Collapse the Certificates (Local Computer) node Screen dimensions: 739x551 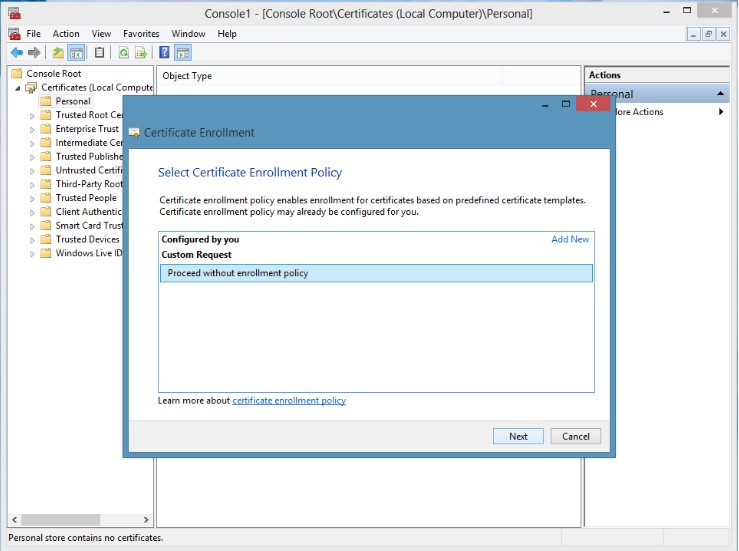pyautogui.click(x=17, y=88)
